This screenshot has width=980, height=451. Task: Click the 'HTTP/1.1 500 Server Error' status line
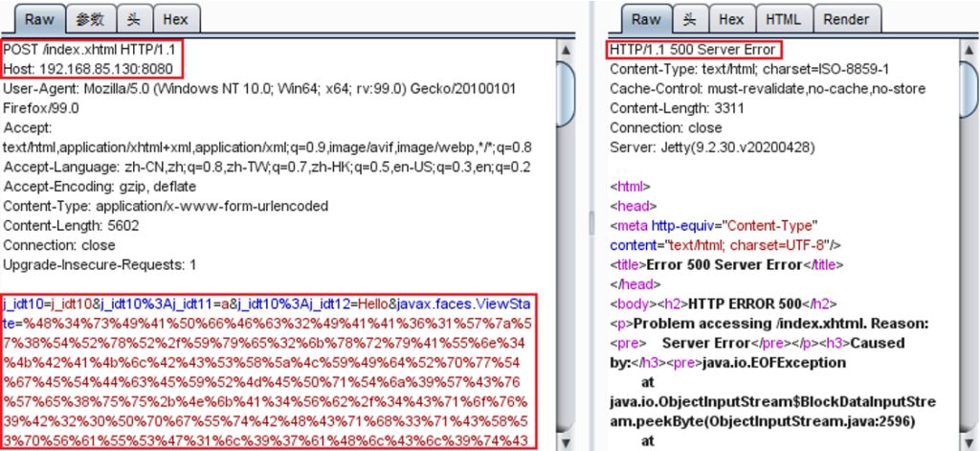693,50
